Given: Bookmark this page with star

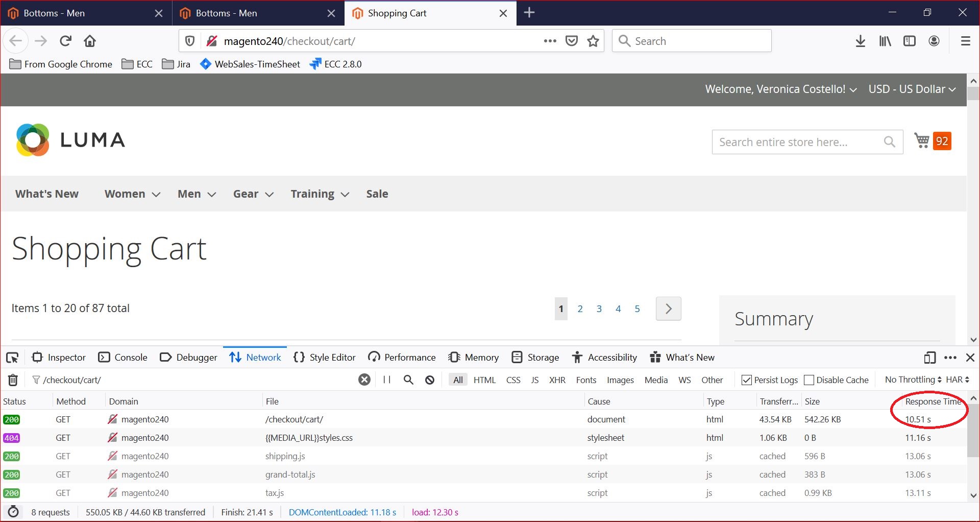Looking at the screenshot, I should point(593,41).
